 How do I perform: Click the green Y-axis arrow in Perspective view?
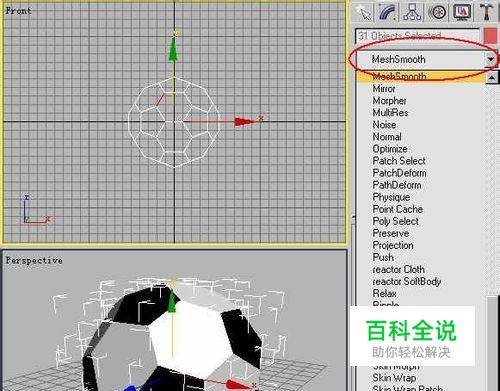coord(171,301)
